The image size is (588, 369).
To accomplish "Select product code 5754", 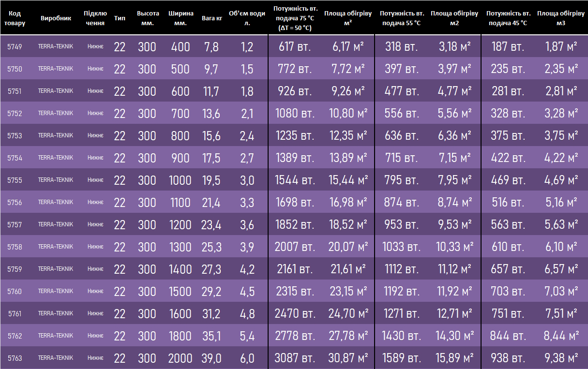I will (15, 158).
